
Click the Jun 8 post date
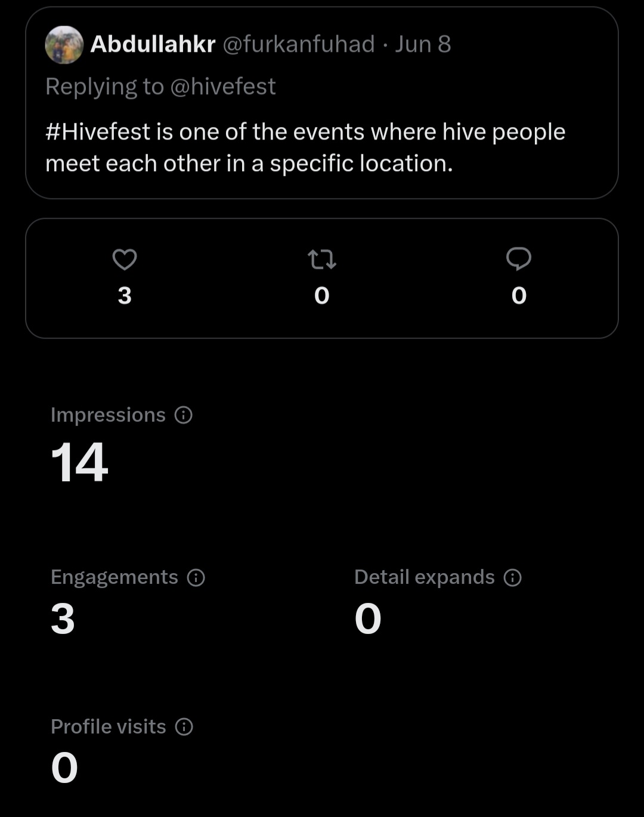(x=423, y=44)
